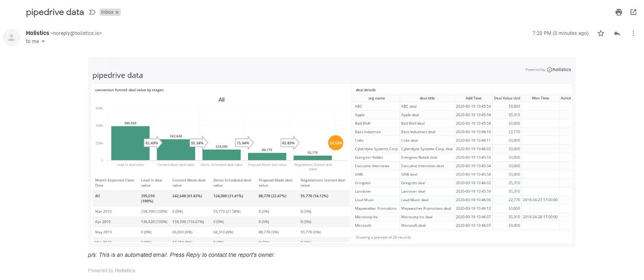Click the holistics logo in report header
This screenshot has width=644, height=280.
559,69
